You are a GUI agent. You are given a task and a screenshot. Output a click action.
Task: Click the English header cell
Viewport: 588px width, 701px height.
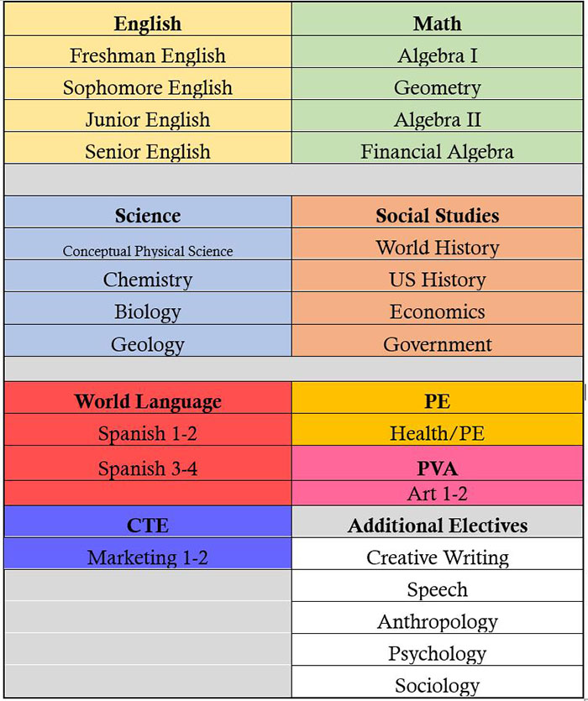pos(148,19)
